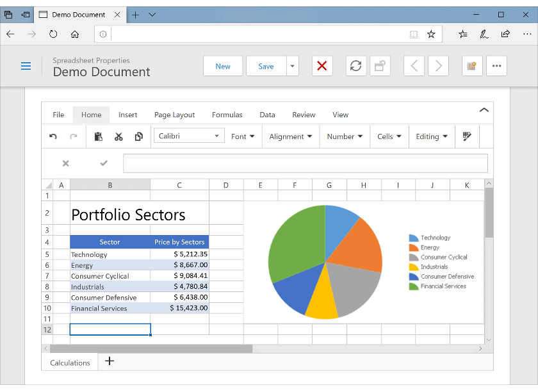Open the annotation note icon
Screen dimensions: 538x392
pyautogui.click(x=471, y=65)
